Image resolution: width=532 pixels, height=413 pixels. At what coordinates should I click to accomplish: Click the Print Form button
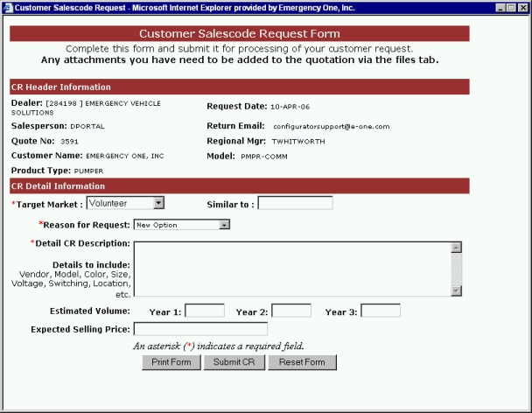pos(171,362)
